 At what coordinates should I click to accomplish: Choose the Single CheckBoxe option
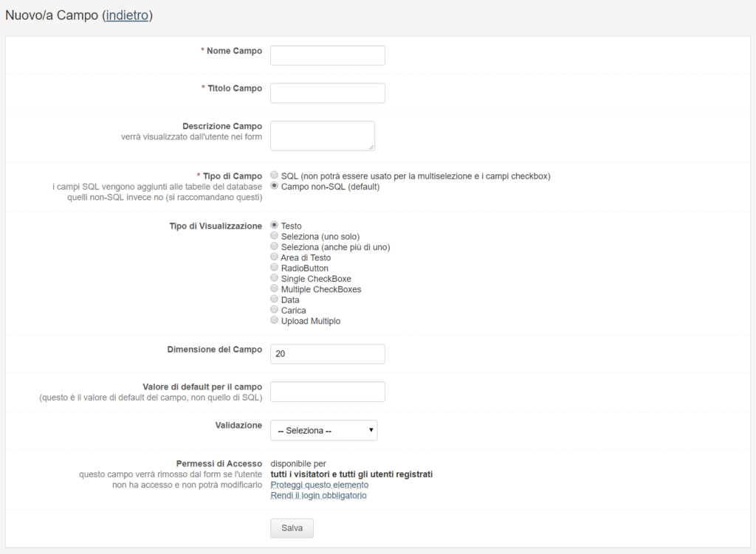point(275,279)
